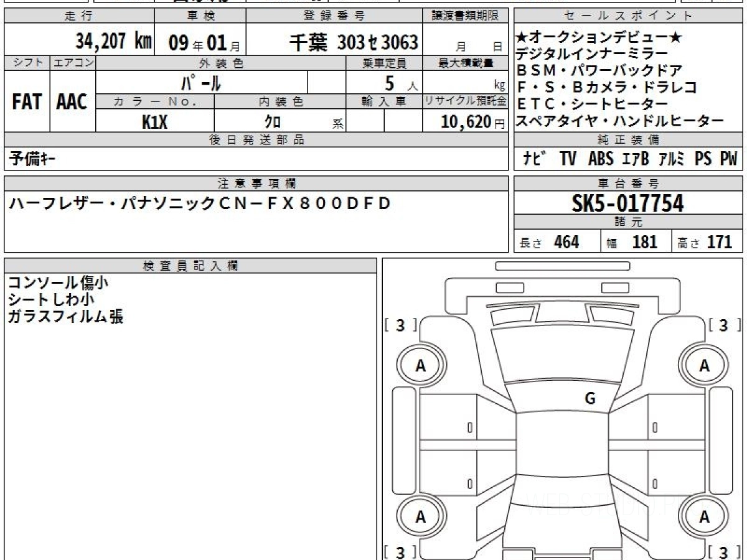
Task: Click the 外装色 header
Action: 221,63
